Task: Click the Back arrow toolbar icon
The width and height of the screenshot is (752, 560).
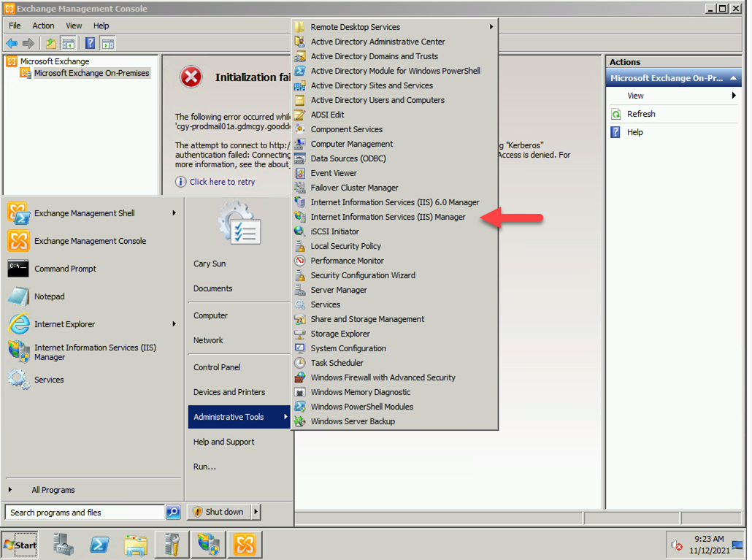Action: 12,44
